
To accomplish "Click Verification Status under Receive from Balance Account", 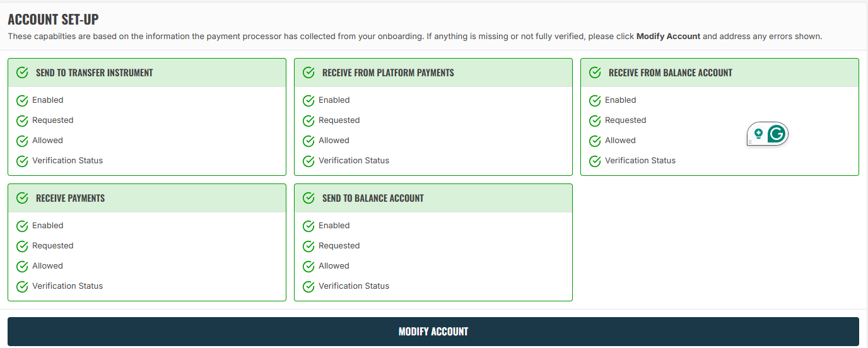I will 640,161.
